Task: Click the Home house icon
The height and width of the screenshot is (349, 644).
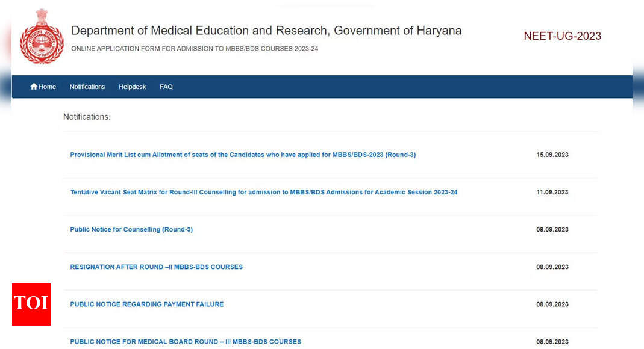Action: pyautogui.click(x=34, y=87)
